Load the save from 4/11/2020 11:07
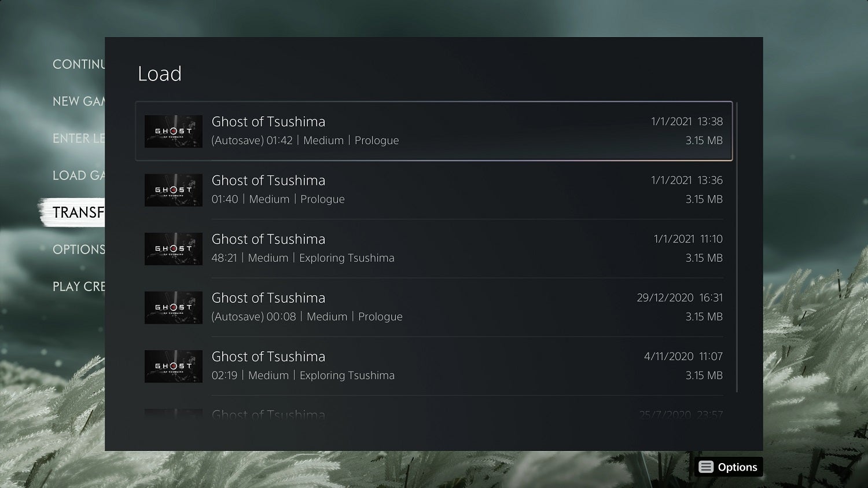The height and width of the screenshot is (488, 868). 434,366
